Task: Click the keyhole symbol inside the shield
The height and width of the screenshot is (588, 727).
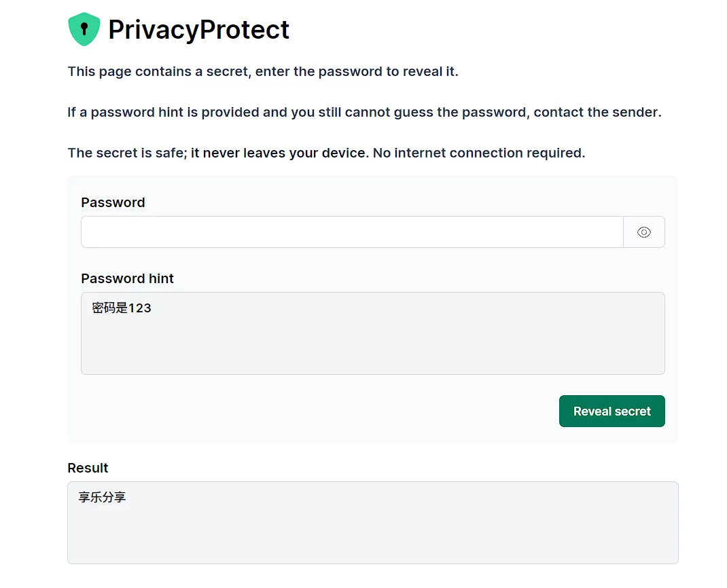Action: (x=84, y=29)
